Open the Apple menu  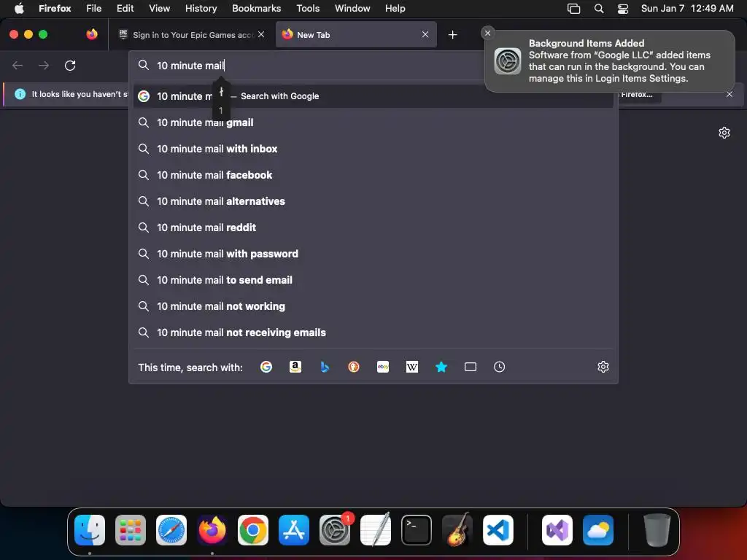(19, 8)
